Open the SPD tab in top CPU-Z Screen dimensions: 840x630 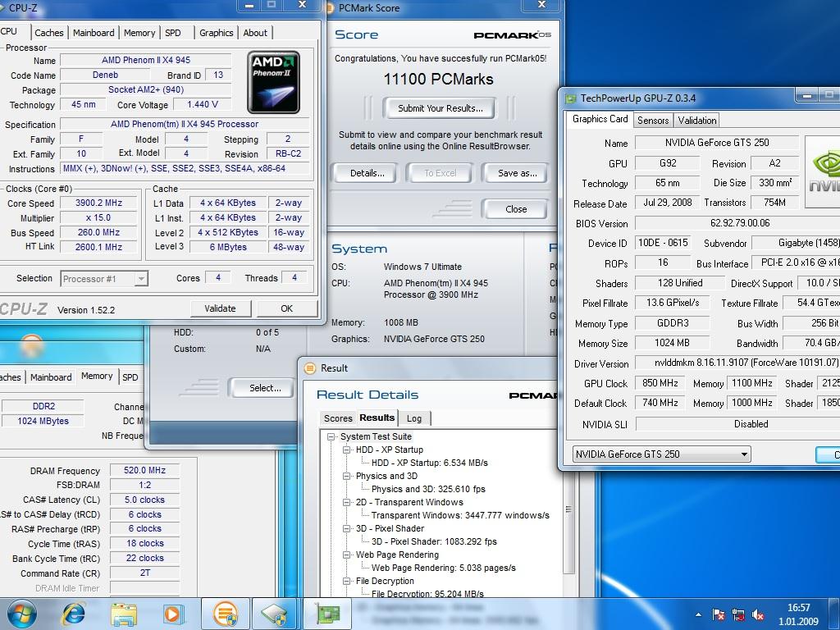173,33
